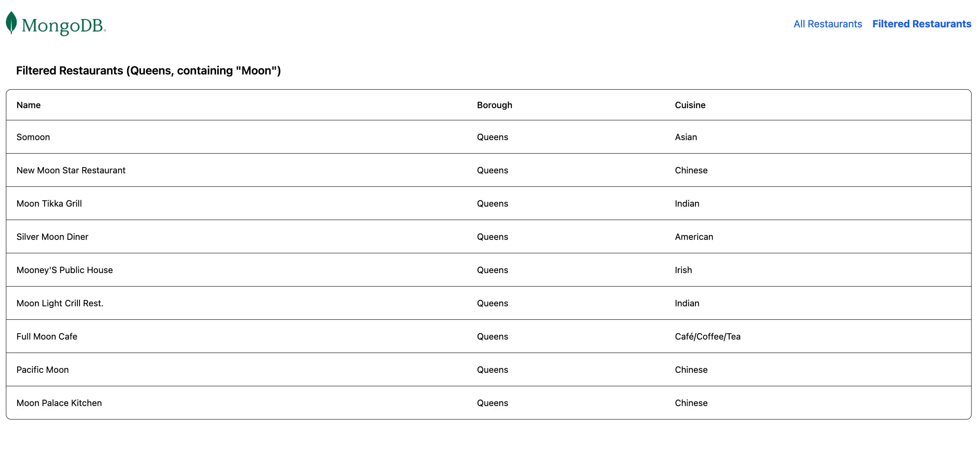Click the Café/Coffee/Tea cuisine cell

click(707, 337)
